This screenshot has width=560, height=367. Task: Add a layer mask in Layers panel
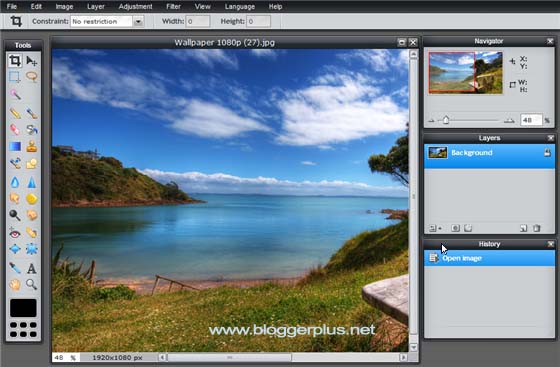tap(455, 228)
